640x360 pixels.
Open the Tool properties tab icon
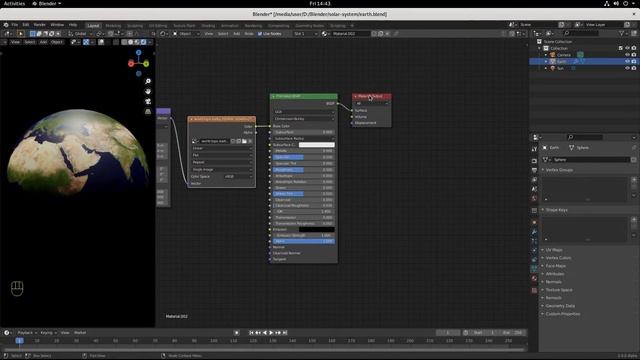[x=534, y=149]
